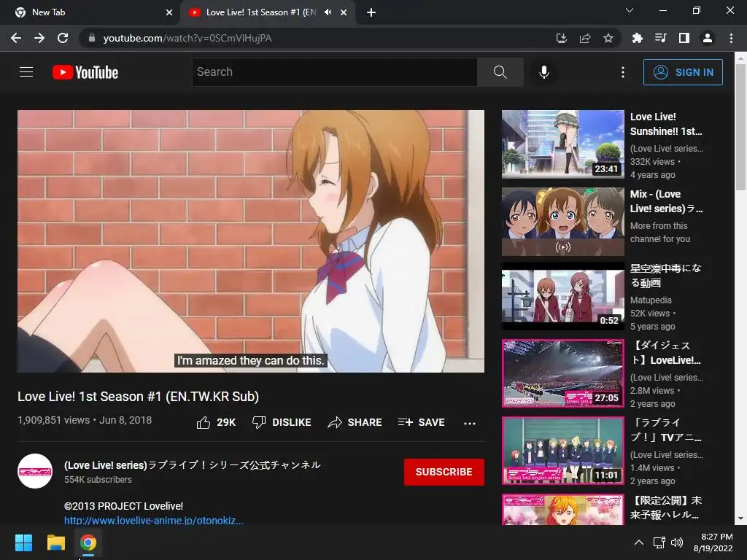Click the 554K subscribers text
The width and height of the screenshot is (747, 560).
point(98,480)
